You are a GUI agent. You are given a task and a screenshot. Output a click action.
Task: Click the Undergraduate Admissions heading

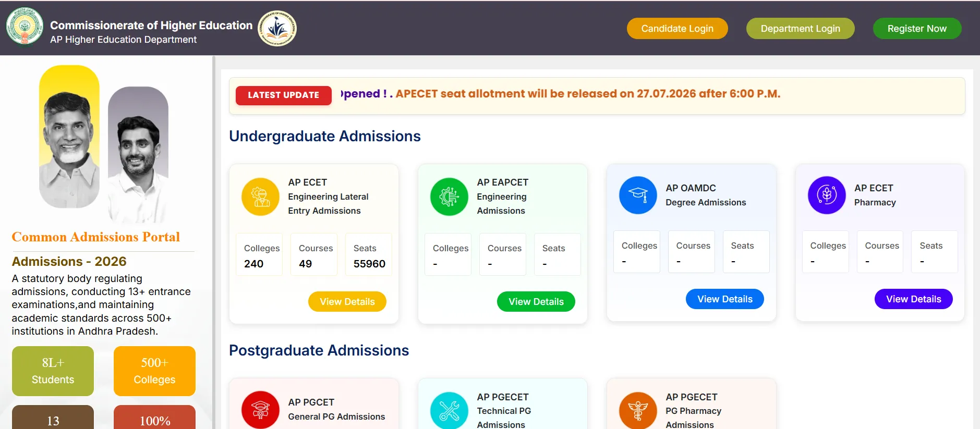325,136
